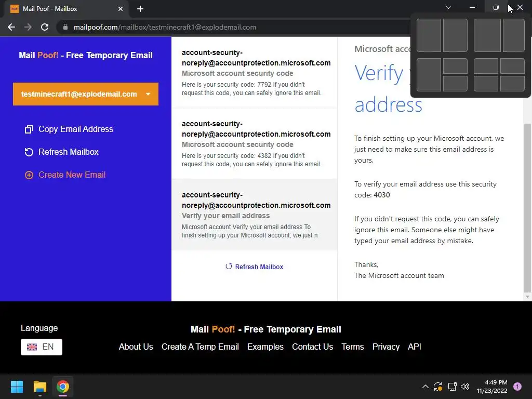This screenshot has height=399, width=532.
Task: Click the update sync tray icon
Action: click(438, 387)
